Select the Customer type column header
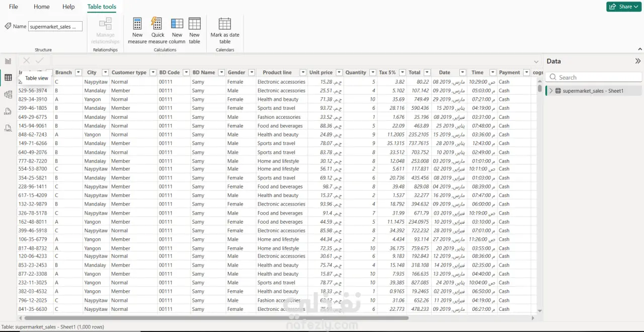 pos(129,73)
